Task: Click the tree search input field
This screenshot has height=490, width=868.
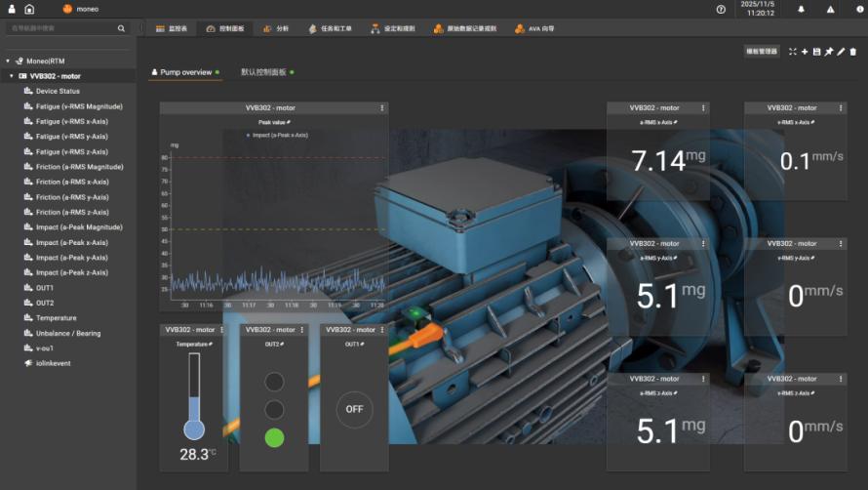Action: pyautogui.click(x=60, y=28)
